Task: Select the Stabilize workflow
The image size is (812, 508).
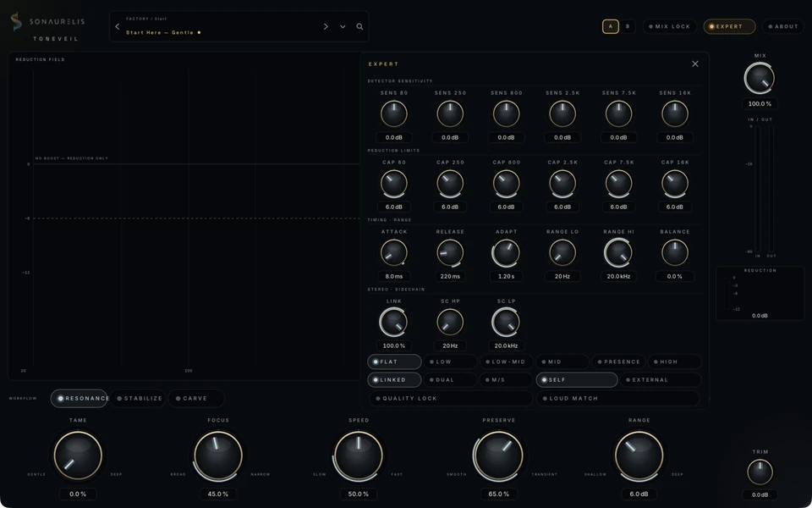Action: point(138,399)
